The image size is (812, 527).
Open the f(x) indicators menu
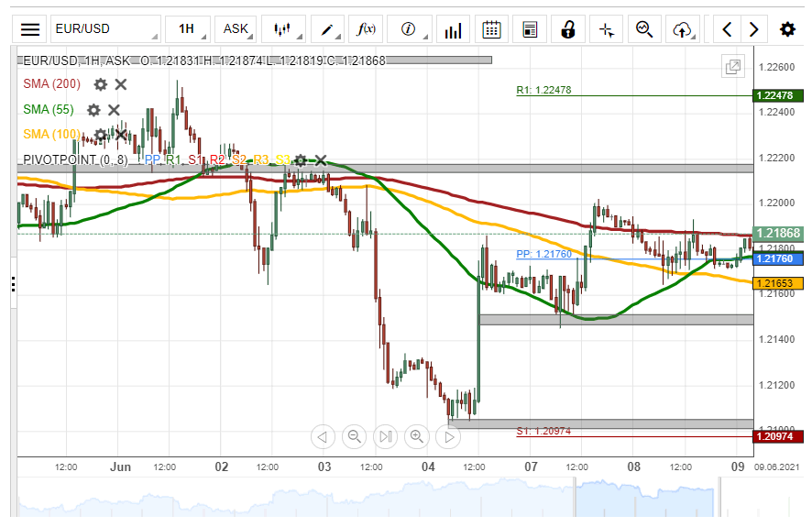coord(366,29)
